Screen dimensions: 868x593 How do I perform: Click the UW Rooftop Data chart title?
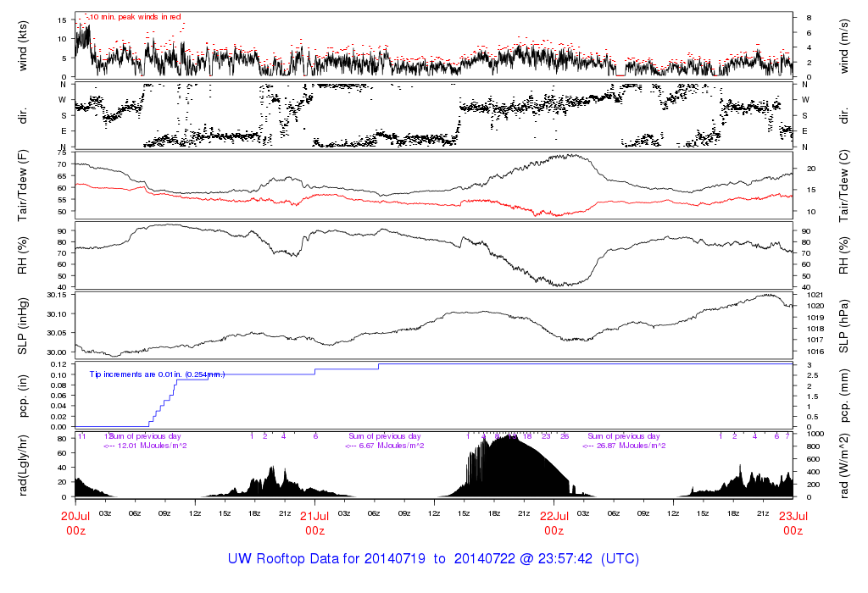click(x=433, y=559)
